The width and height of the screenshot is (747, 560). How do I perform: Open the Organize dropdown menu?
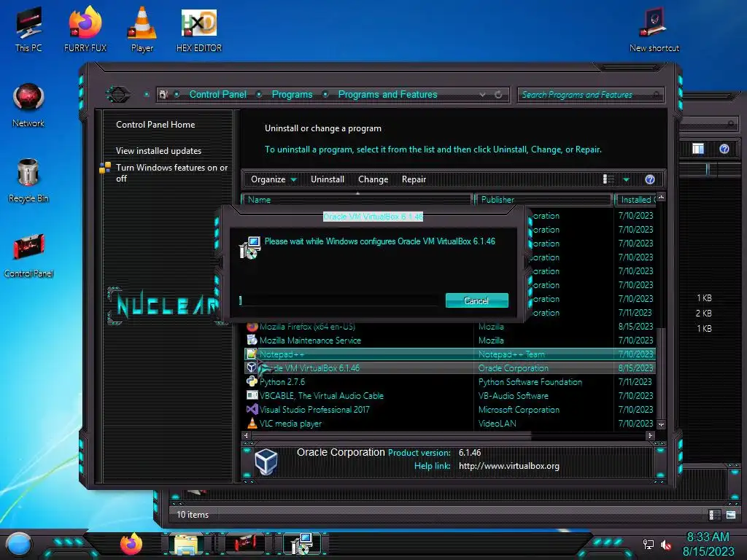click(x=274, y=179)
